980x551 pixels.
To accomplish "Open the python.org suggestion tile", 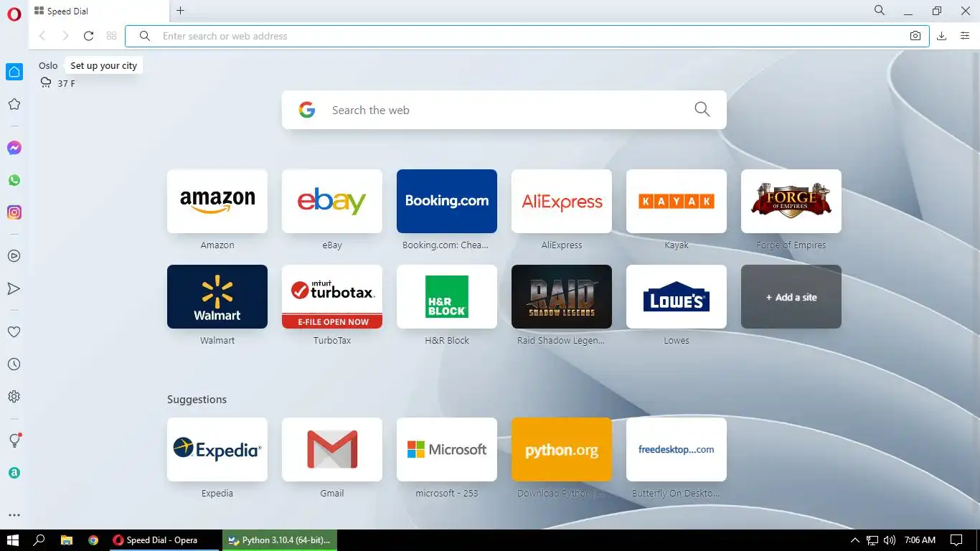I will pyautogui.click(x=562, y=449).
